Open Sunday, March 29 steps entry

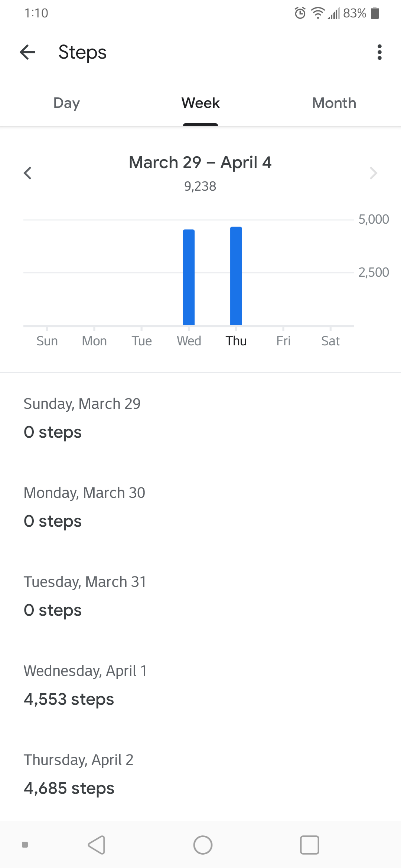tap(200, 418)
